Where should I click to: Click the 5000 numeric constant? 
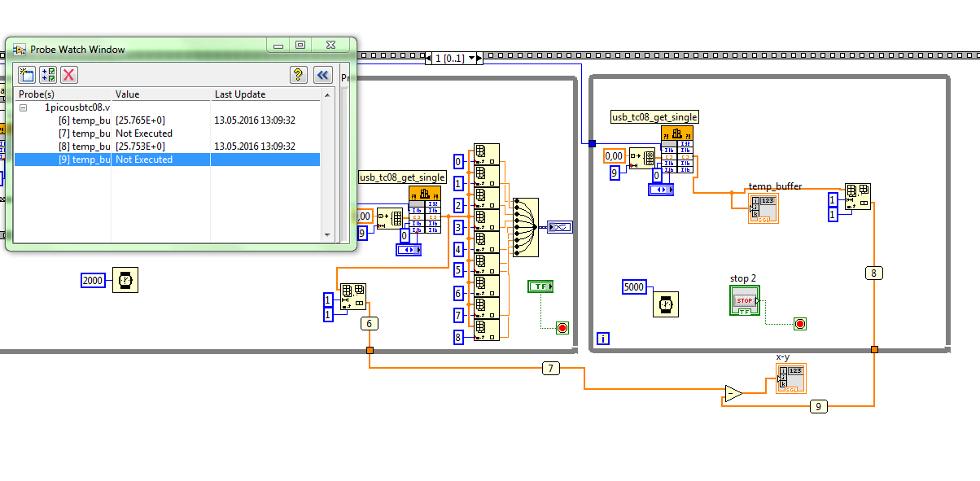click(634, 286)
